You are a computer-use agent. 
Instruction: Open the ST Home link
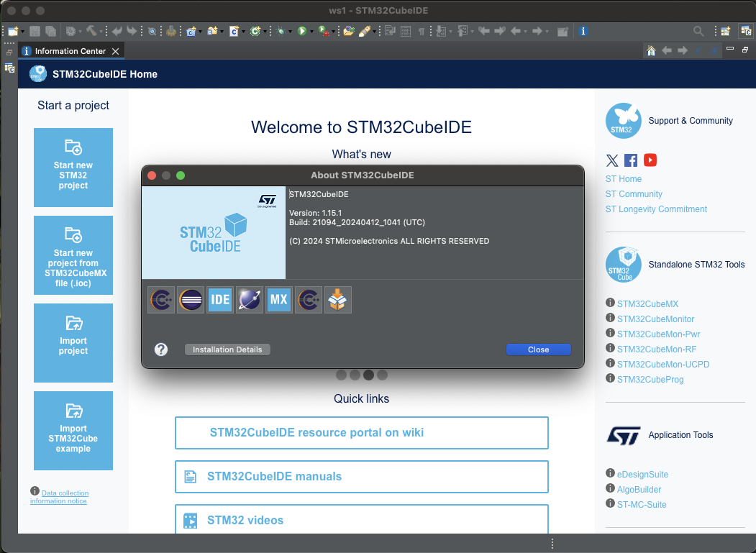click(x=624, y=179)
